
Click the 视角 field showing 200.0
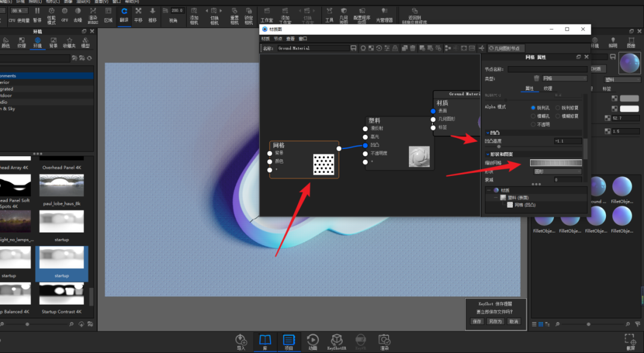(x=177, y=11)
